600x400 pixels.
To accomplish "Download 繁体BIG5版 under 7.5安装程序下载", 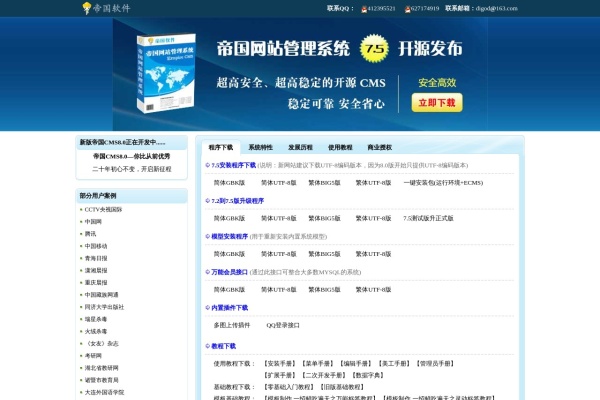I will (x=324, y=183).
